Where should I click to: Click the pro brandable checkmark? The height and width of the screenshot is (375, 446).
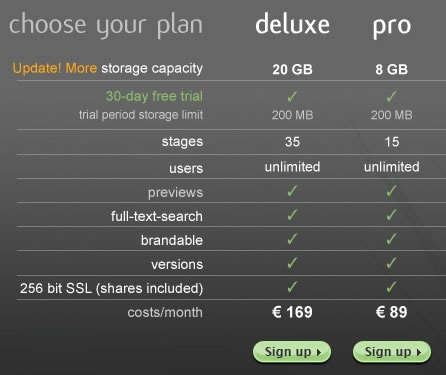click(x=392, y=239)
